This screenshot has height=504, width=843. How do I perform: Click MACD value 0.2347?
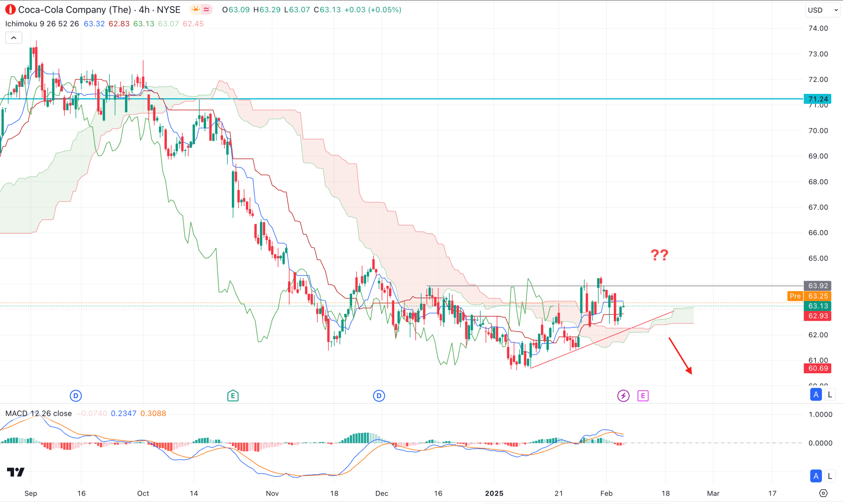[123, 413]
